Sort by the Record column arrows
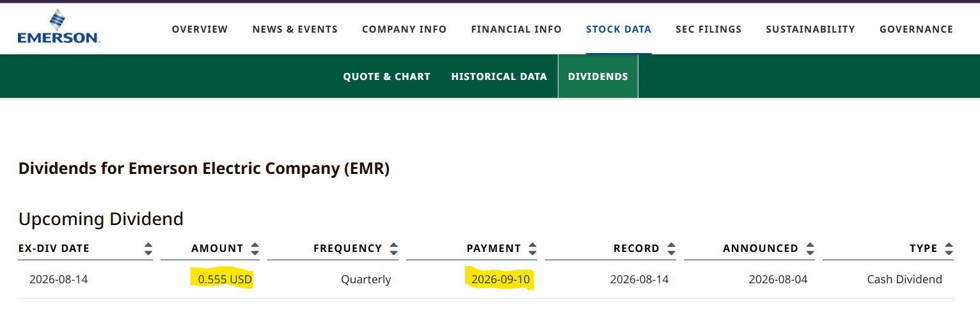Viewport: 980px width, 321px height. pos(671,249)
